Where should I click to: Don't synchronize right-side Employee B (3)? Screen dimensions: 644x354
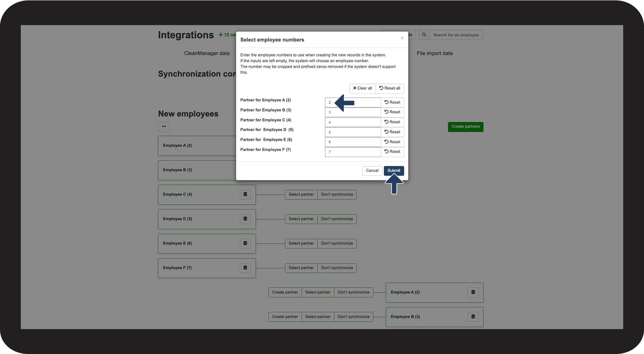[x=354, y=317]
